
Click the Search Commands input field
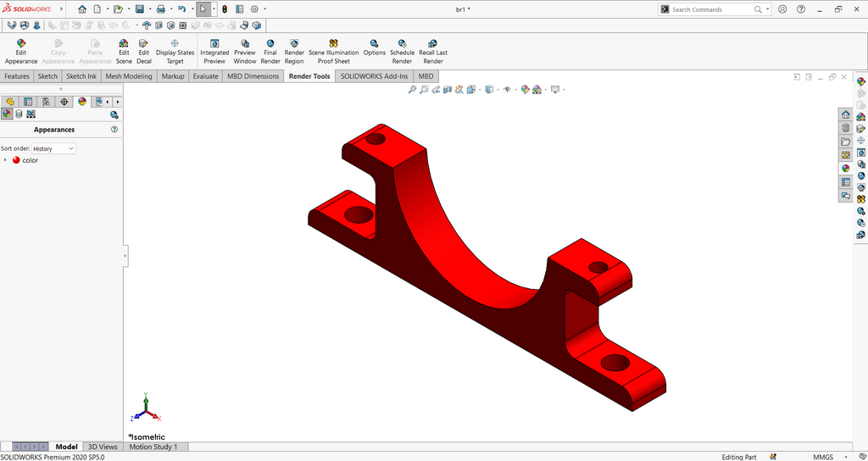point(712,9)
